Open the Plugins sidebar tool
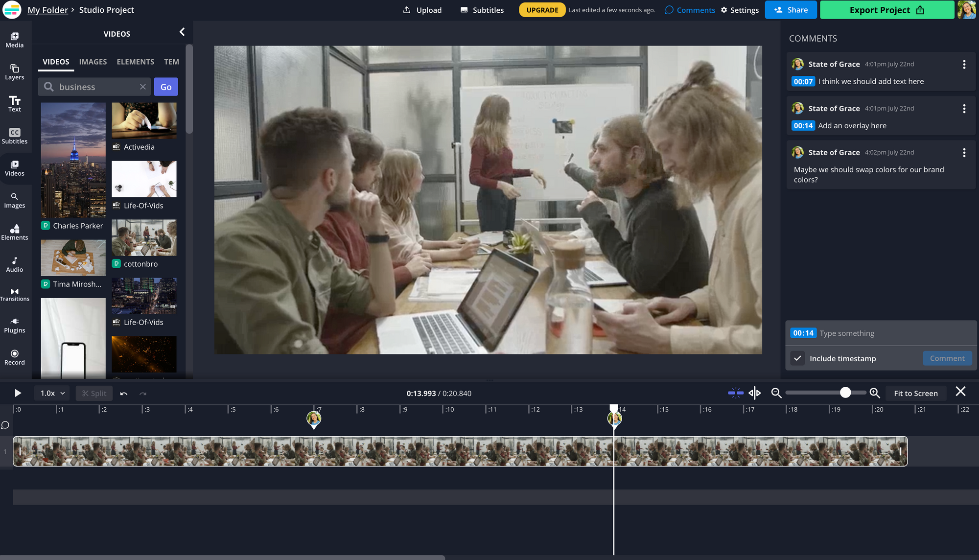 pyautogui.click(x=15, y=326)
